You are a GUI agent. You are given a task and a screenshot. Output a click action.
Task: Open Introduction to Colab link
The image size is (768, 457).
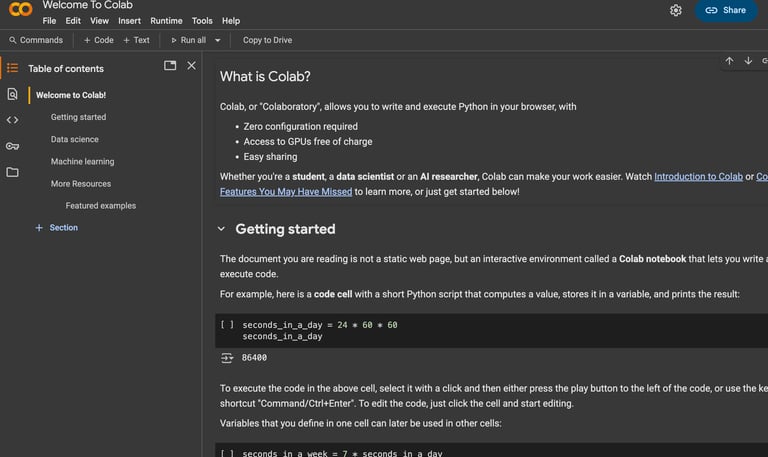point(698,176)
